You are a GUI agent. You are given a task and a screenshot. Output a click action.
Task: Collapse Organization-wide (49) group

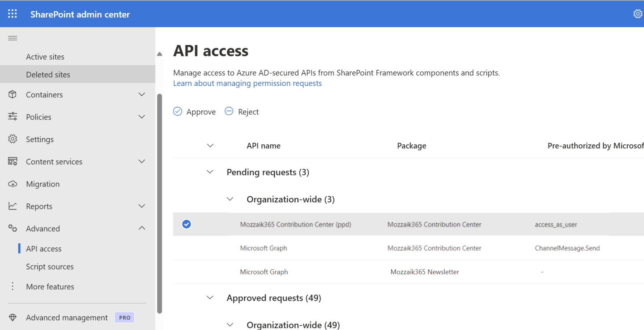tap(230, 325)
